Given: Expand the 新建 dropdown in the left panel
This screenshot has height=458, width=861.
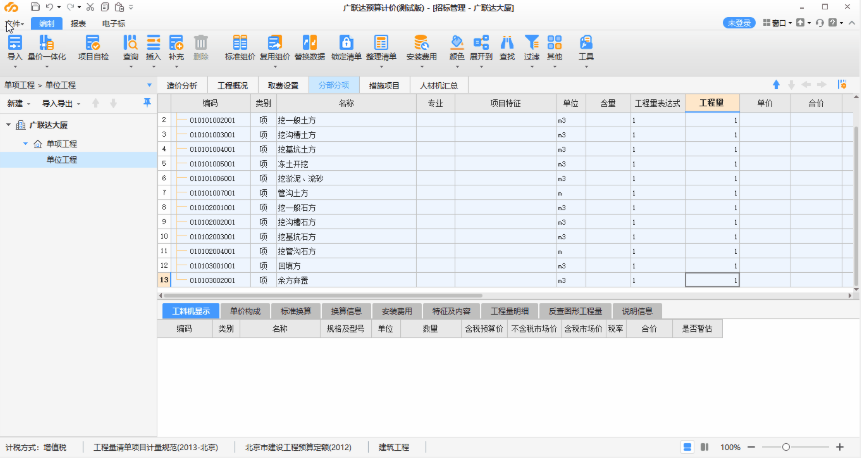Looking at the screenshot, I should click(18, 103).
